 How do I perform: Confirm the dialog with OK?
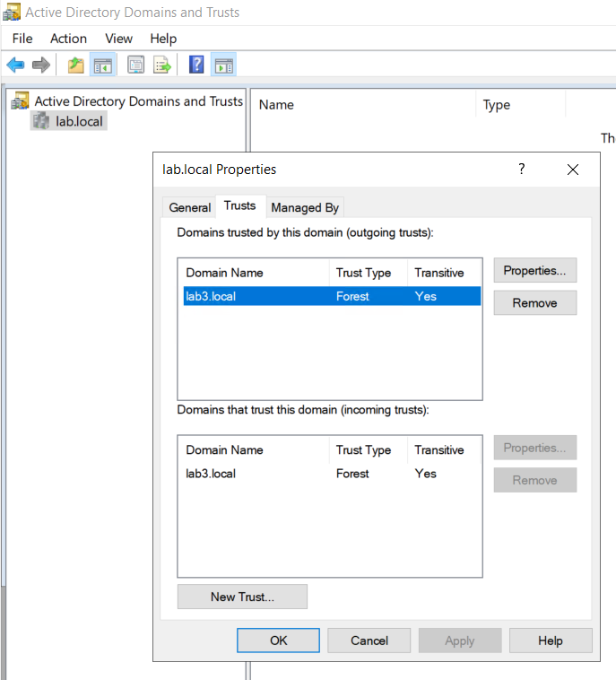[278, 641]
